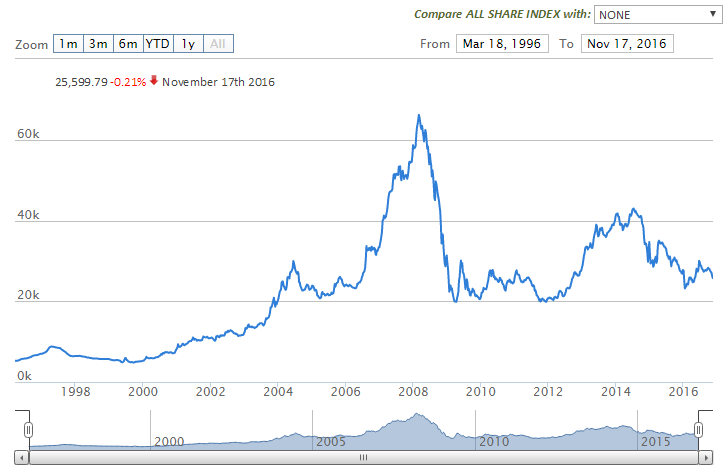This screenshot has width=726, height=466.
Task: Click the navigator 2005 year marker
Action: point(331,441)
